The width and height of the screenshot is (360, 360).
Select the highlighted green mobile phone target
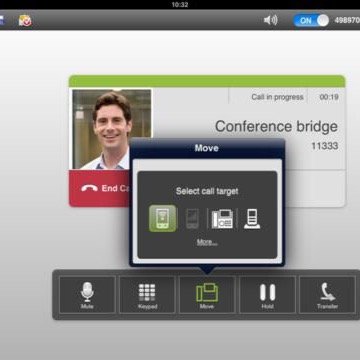tap(163, 218)
